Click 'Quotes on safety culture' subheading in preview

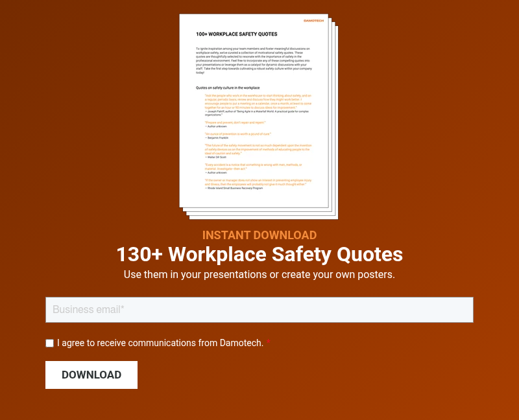tap(228, 87)
